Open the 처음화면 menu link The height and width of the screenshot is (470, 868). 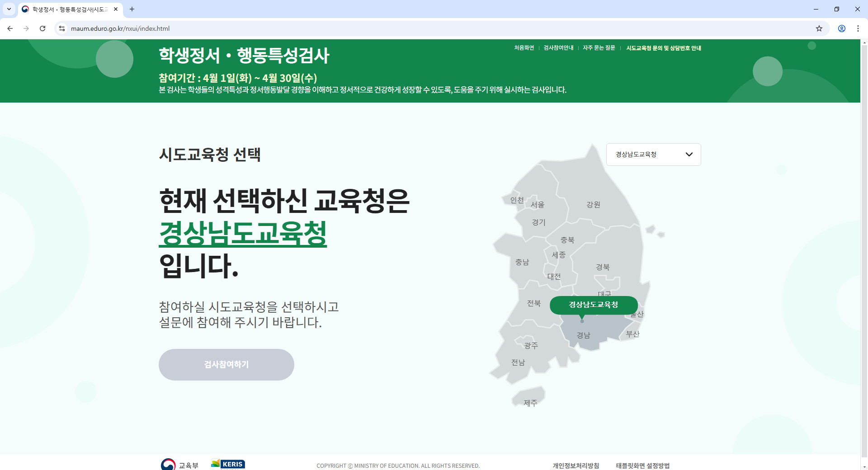click(x=524, y=48)
